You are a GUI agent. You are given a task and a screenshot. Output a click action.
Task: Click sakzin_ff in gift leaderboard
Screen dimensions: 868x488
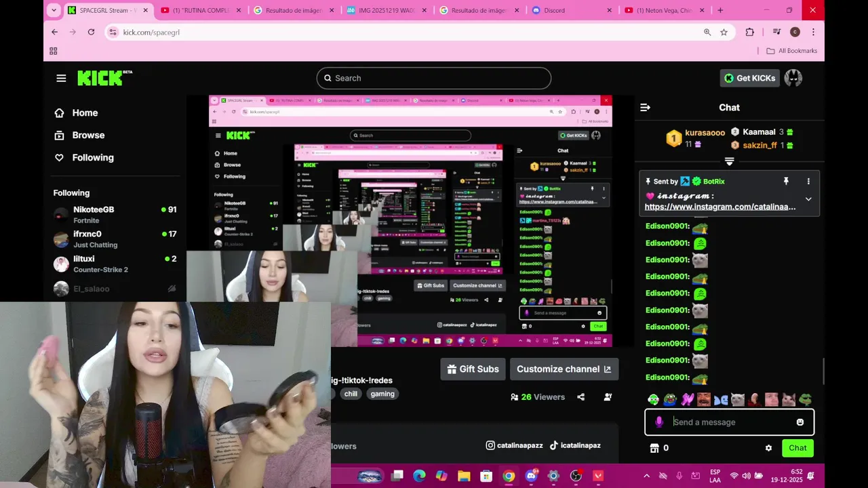pos(759,145)
